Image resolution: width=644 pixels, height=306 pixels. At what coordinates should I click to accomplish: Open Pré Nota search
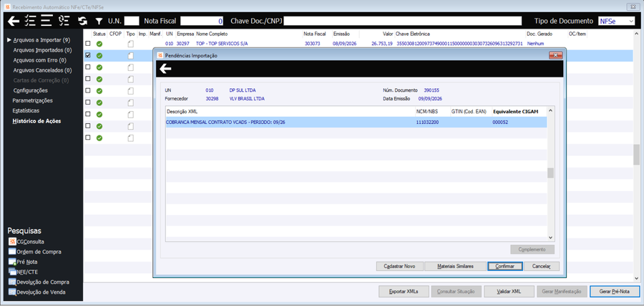[23, 262]
